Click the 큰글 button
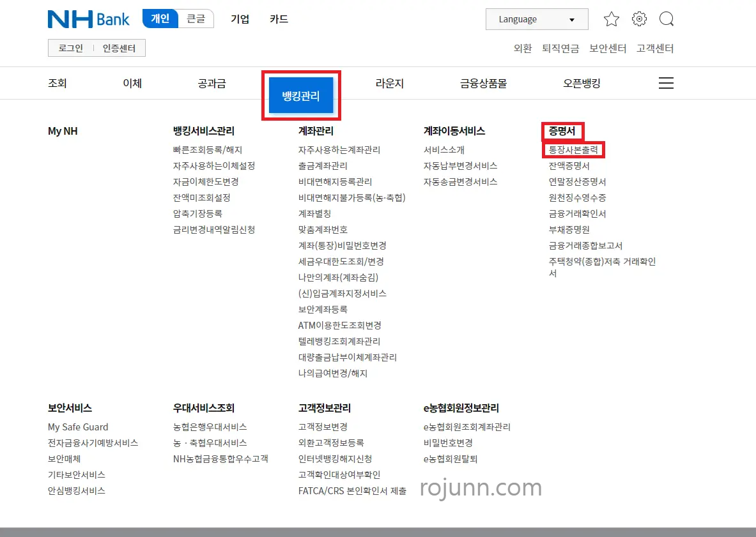Viewport: 756px width, 537px height. pyautogui.click(x=196, y=19)
